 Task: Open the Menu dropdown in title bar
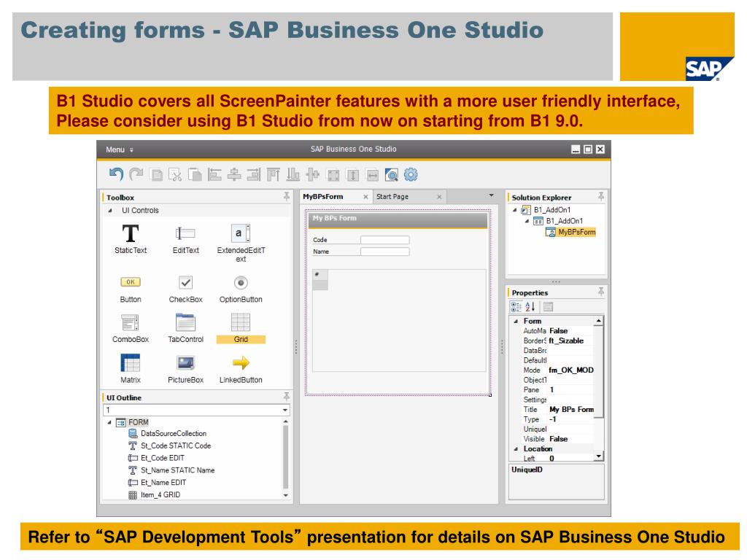(119, 149)
